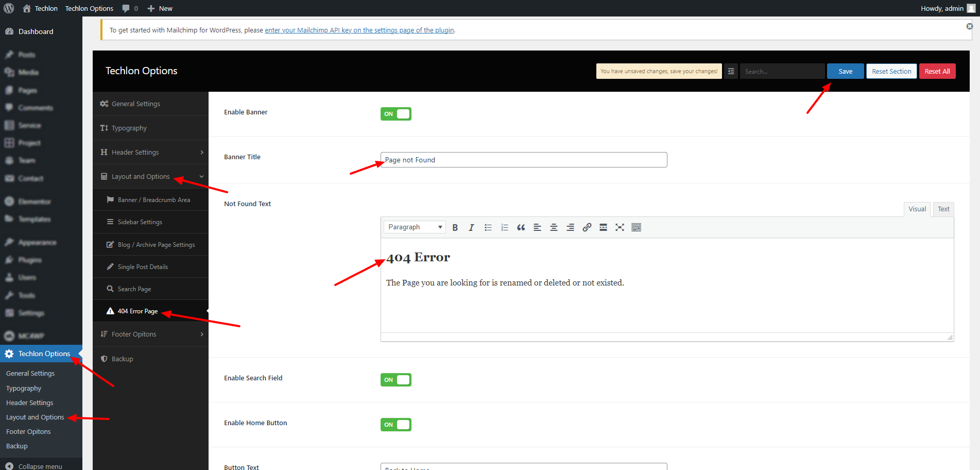Open Search Page settings item

(x=134, y=289)
